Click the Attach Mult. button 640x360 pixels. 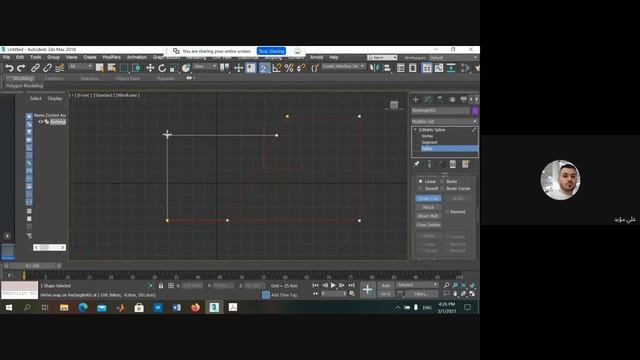(x=428, y=216)
